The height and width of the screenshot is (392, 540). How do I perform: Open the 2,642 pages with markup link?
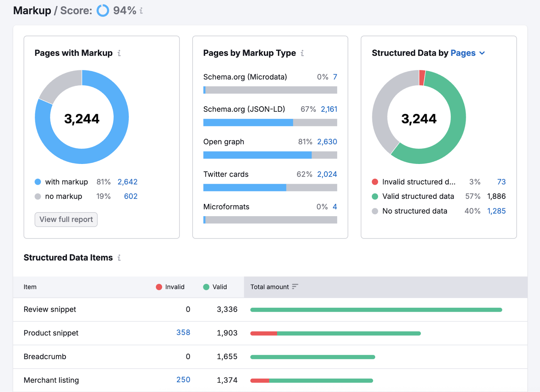coord(127,182)
